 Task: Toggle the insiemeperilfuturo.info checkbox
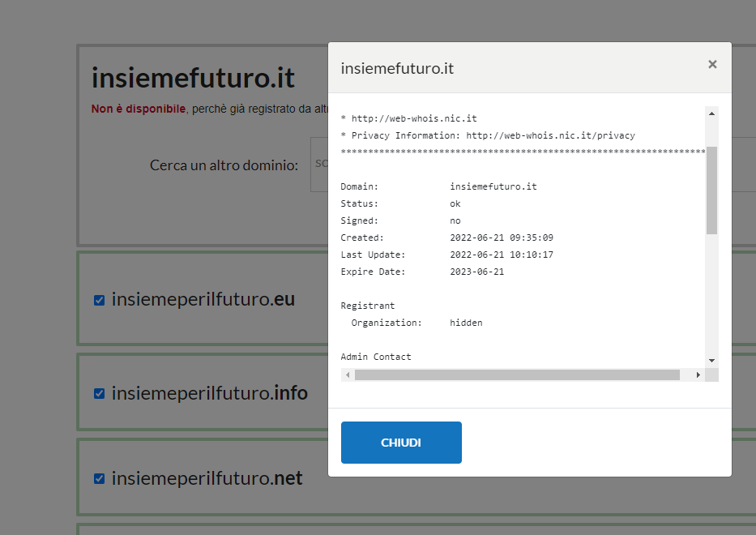[x=99, y=394]
